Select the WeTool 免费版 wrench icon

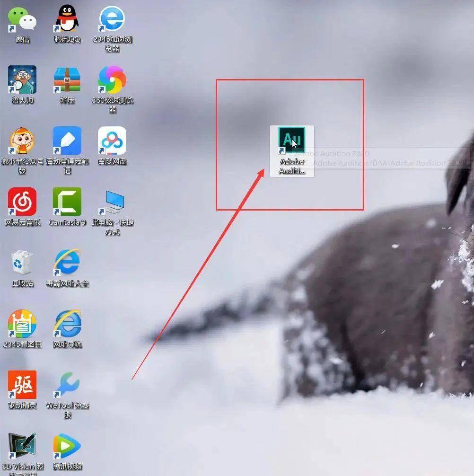[x=67, y=385]
